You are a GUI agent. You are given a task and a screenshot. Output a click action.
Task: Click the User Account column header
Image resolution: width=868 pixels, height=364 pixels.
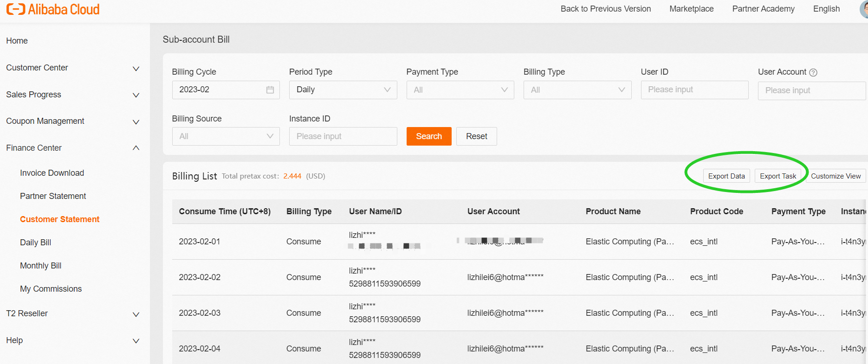[493, 211]
